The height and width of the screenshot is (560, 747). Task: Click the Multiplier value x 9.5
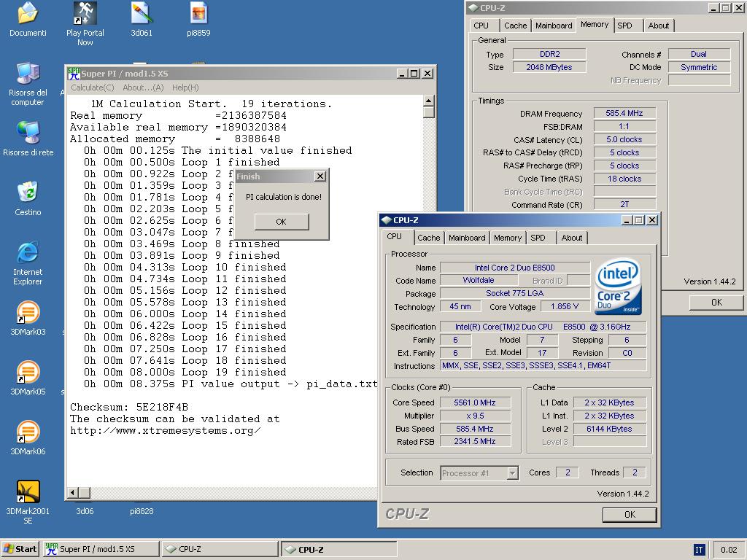(x=475, y=416)
